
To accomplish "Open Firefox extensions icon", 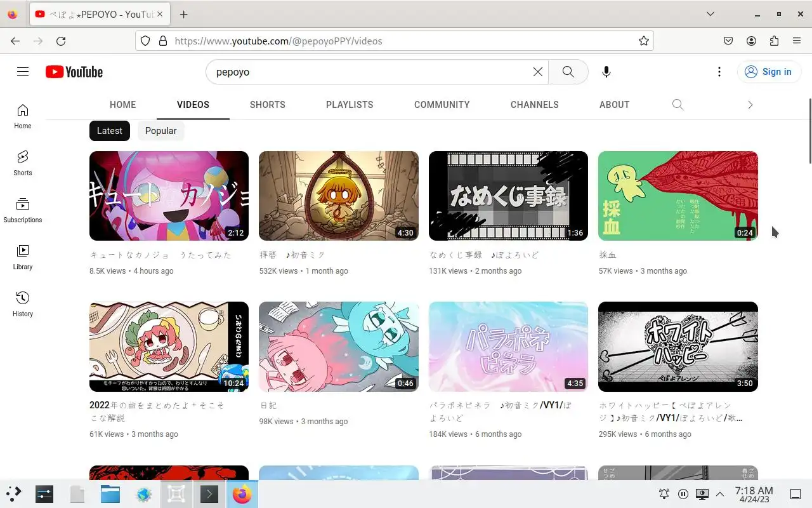I will click(774, 41).
